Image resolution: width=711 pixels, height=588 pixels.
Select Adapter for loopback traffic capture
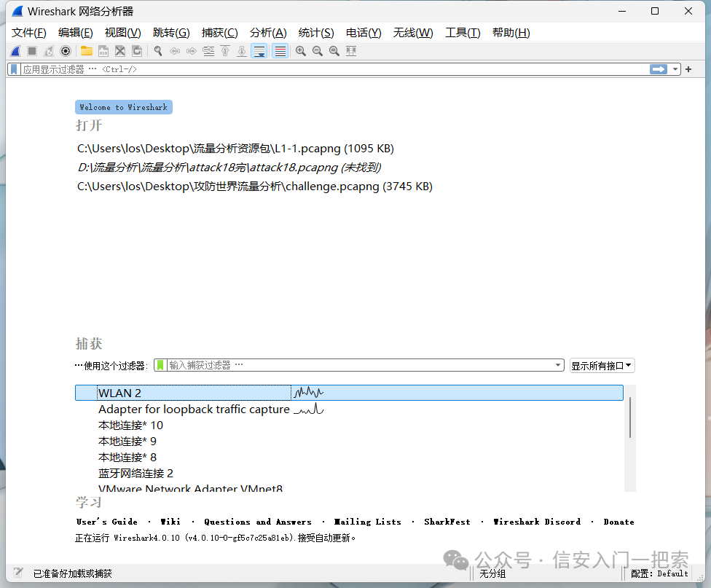(x=349, y=409)
